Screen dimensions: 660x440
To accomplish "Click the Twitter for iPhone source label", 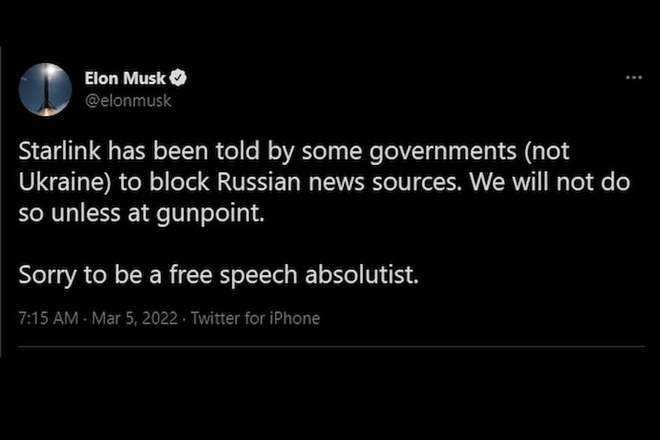I will [x=255, y=318].
